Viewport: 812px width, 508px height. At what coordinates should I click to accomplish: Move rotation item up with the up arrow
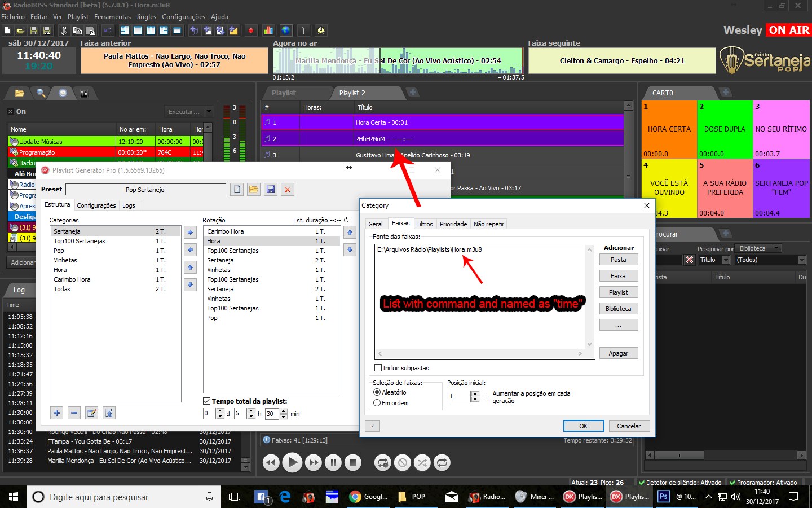tap(350, 232)
